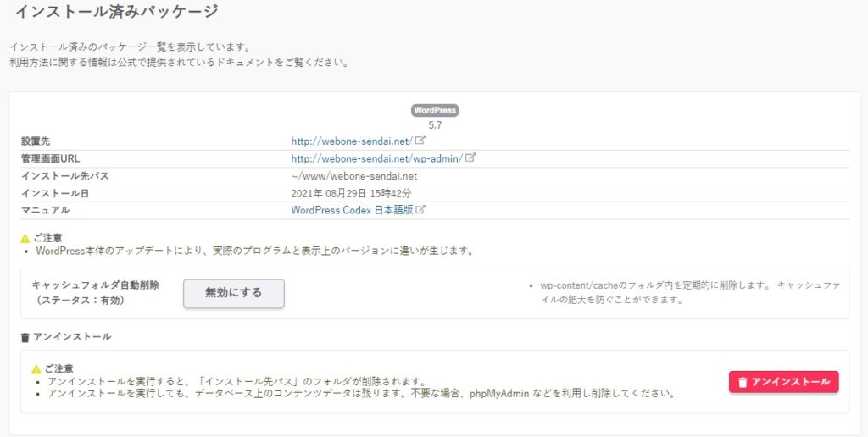Viewport: 868px width, 437px height.
Task: Click the インストール日 row label
Action: (x=55, y=193)
